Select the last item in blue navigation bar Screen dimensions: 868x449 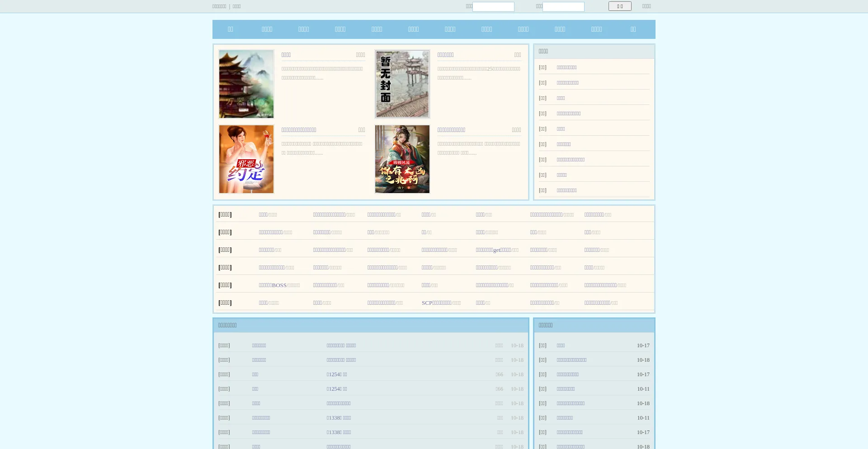click(633, 29)
